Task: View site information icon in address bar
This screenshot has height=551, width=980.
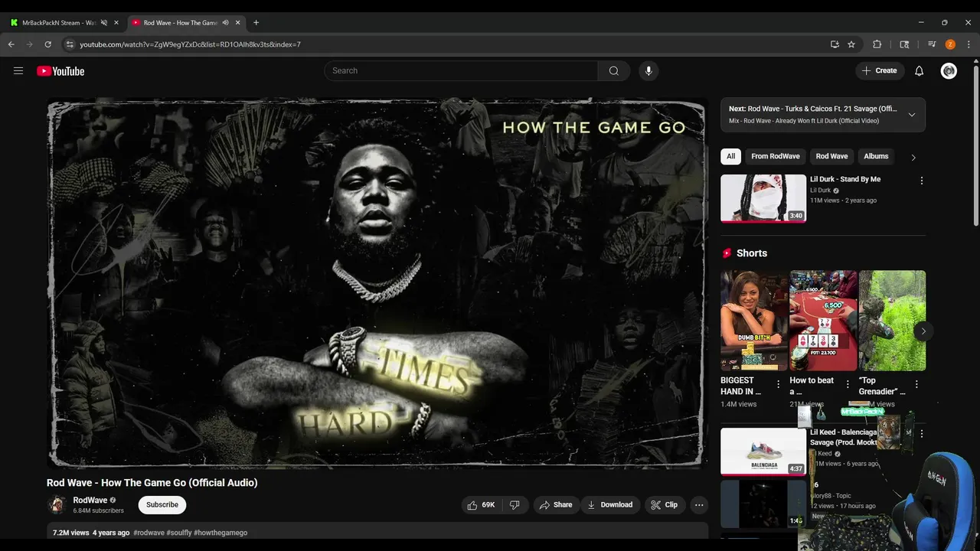Action: (70, 44)
